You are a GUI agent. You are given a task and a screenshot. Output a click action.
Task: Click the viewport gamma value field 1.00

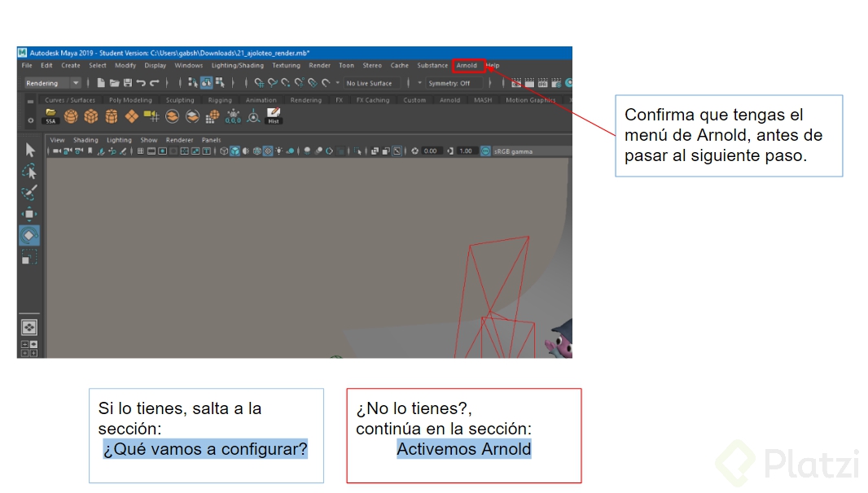point(466,151)
